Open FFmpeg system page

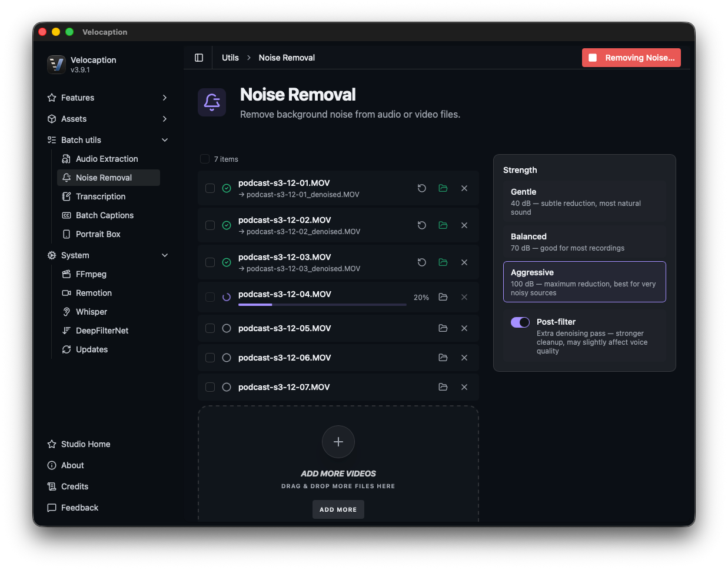[x=108, y=274]
